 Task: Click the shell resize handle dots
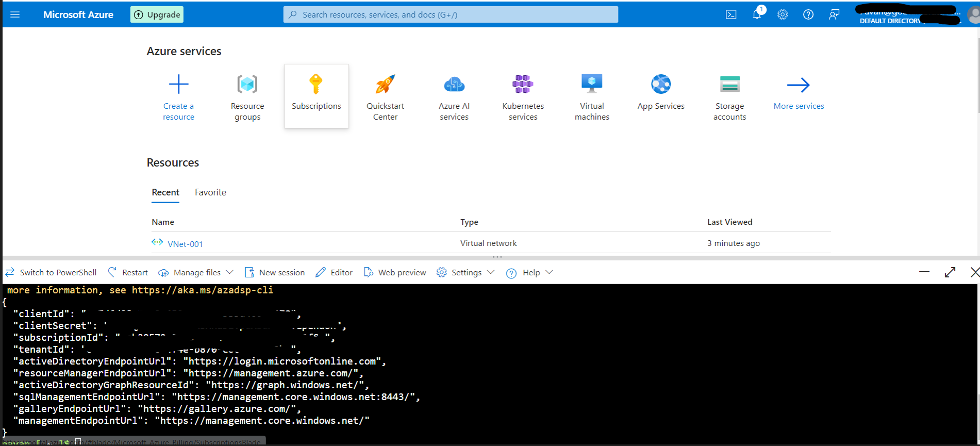pyautogui.click(x=497, y=257)
